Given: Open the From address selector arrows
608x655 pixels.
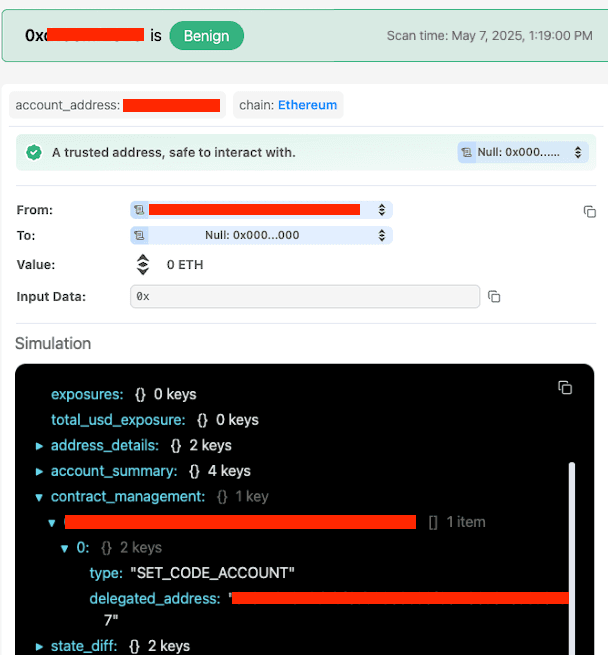Looking at the screenshot, I should 382,210.
